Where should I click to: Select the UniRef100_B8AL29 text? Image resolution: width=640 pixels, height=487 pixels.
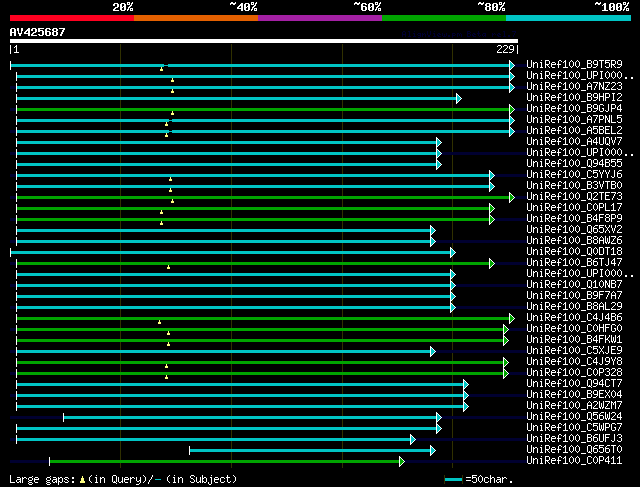pyautogui.click(x=574, y=306)
